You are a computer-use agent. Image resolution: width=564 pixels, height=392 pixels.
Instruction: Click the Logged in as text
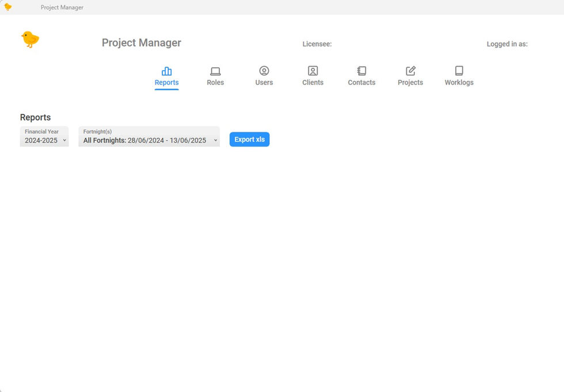point(506,44)
